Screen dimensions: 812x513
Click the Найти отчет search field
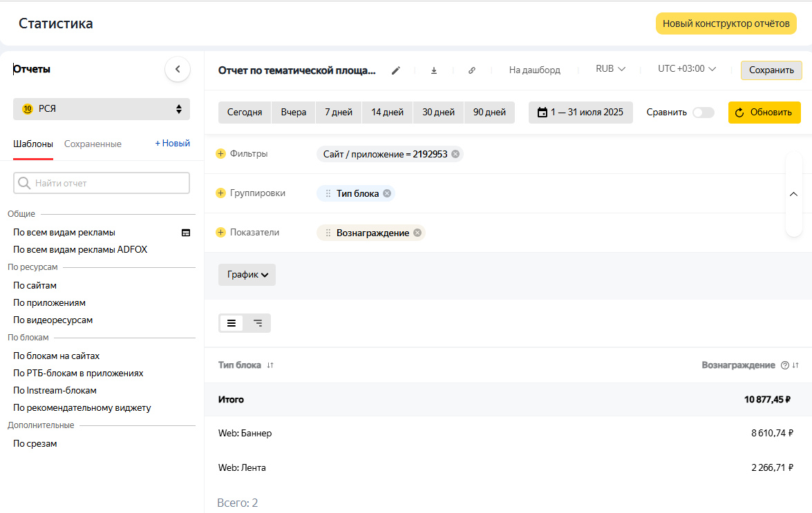click(102, 183)
